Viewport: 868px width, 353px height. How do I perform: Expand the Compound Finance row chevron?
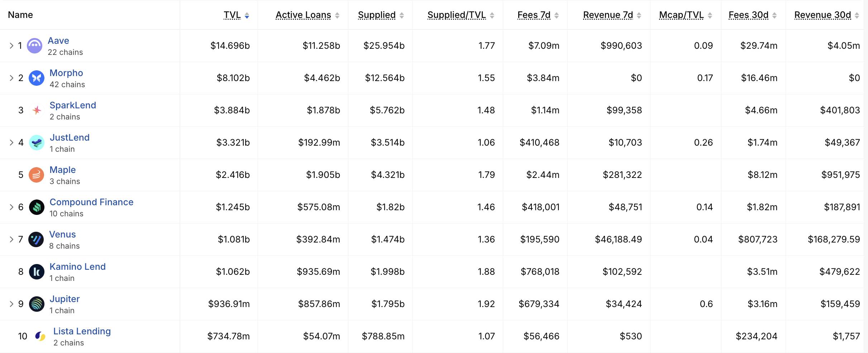pyautogui.click(x=11, y=207)
